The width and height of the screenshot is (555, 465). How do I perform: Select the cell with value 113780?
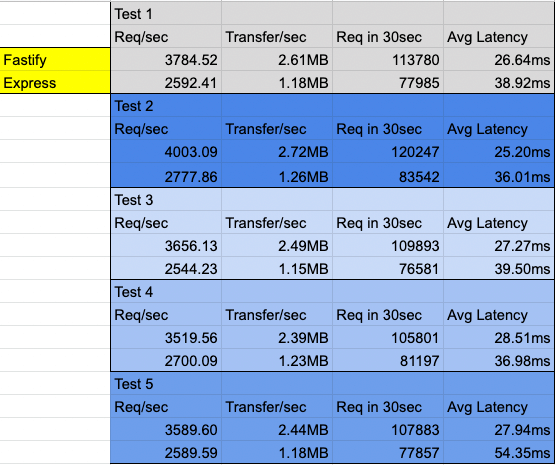point(388,59)
